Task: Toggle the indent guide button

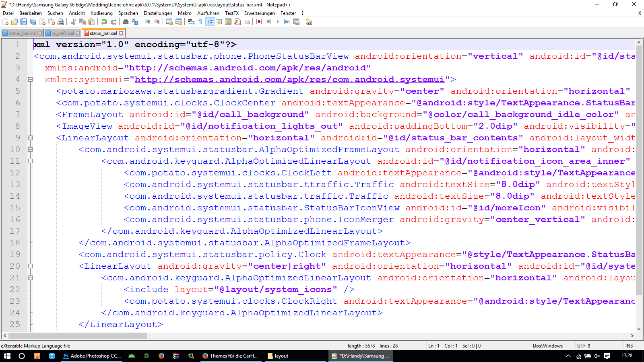Action: (210, 22)
